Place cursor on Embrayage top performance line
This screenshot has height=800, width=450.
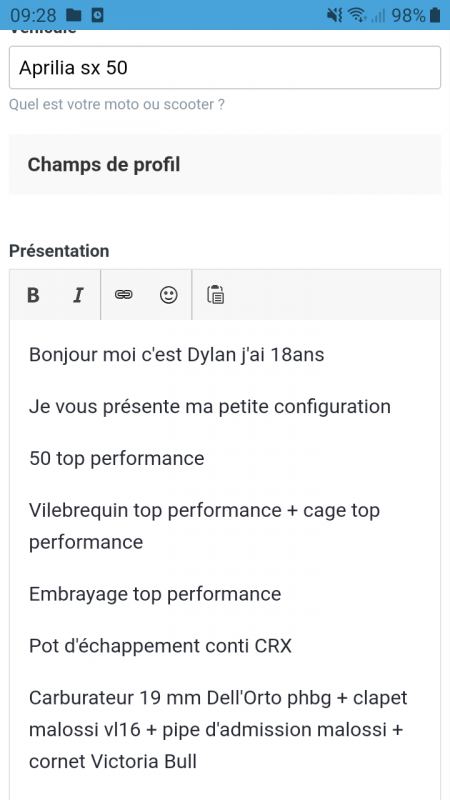pos(155,594)
